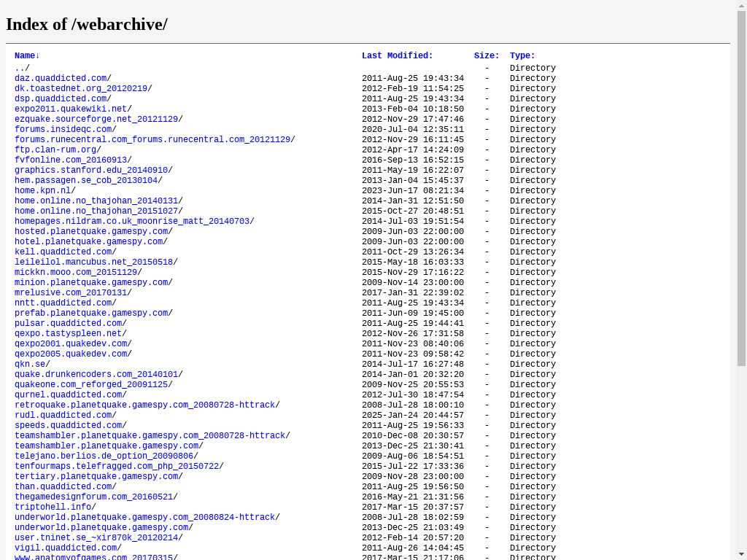
Task: Click the scrollbar up arrow
Action: [x=742, y=5]
